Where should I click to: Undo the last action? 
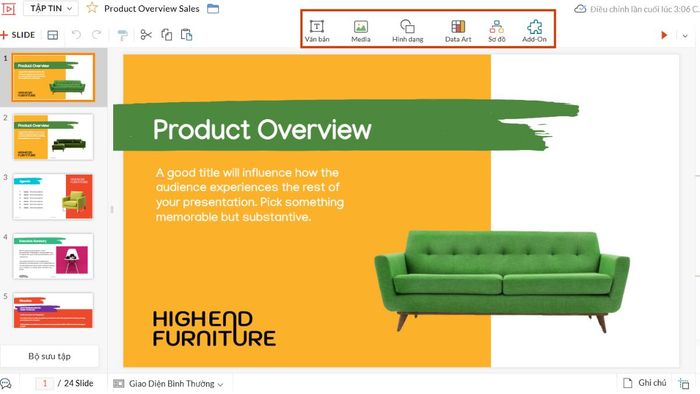(x=76, y=34)
